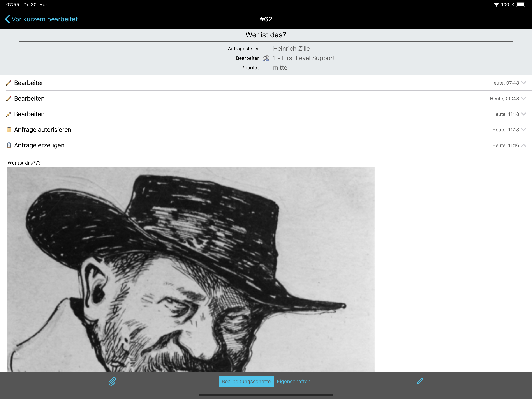Click clipboard icon next to Anfrage erzeugen
This screenshot has height=399, width=532.
(x=9, y=145)
